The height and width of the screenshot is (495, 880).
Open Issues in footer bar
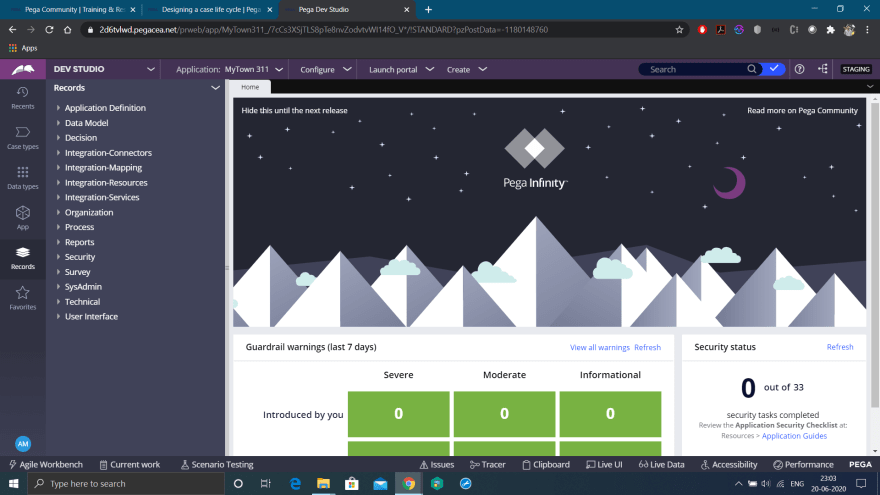[x=437, y=465]
